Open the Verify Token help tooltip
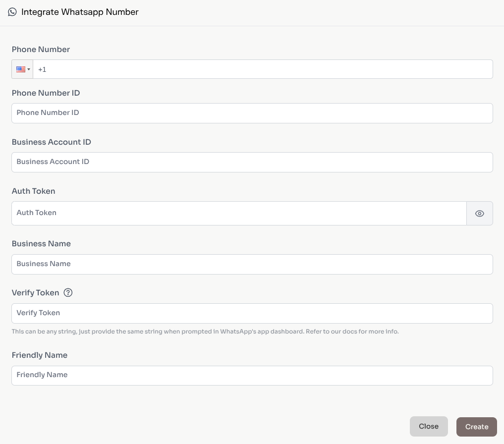This screenshot has height=444, width=504. 68,292
